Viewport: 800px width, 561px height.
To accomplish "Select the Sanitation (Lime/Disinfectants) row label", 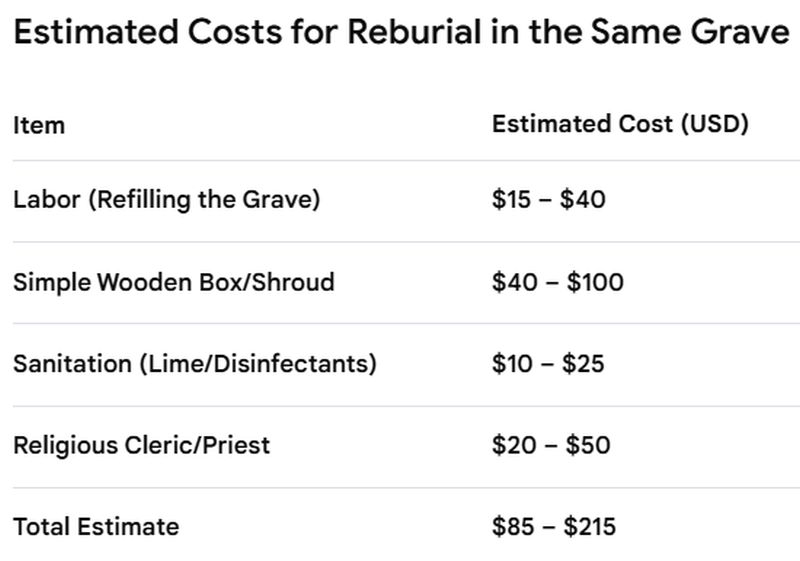I will pos(195,364).
